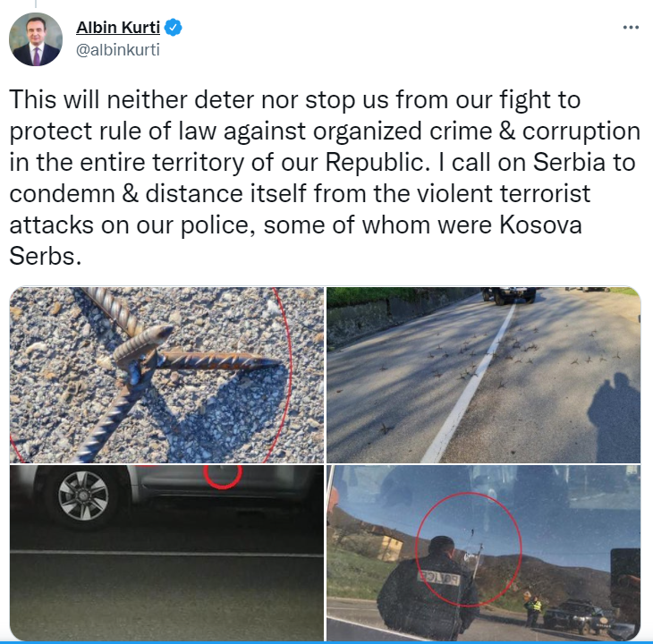Open the three-dot tweet options menu
Screen dimensions: 653x644
pyautogui.click(x=631, y=28)
